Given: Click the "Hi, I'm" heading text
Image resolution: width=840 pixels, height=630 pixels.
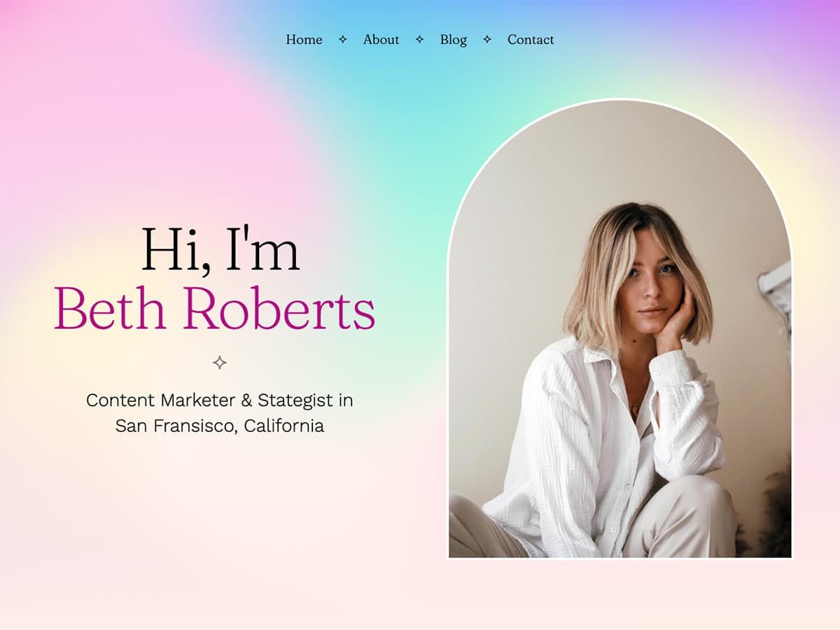Looking at the screenshot, I should pos(220,251).
